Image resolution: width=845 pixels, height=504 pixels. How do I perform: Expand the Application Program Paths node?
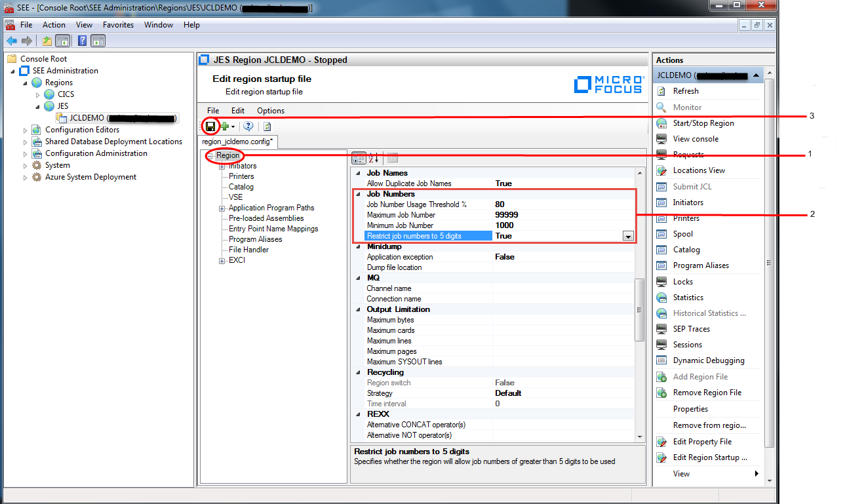[223, 208]
